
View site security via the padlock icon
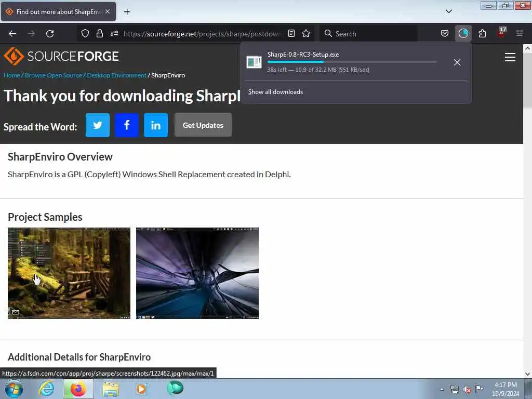point(99,33)
